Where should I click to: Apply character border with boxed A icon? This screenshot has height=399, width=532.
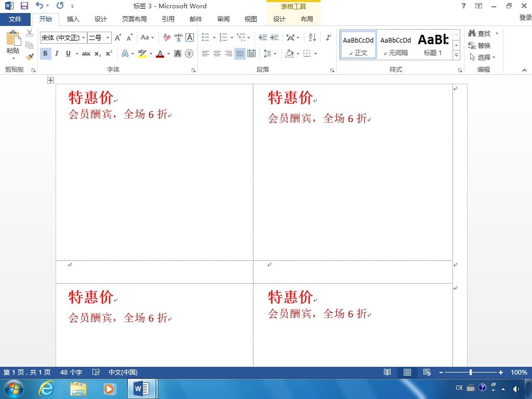click(x=190, y=37)
